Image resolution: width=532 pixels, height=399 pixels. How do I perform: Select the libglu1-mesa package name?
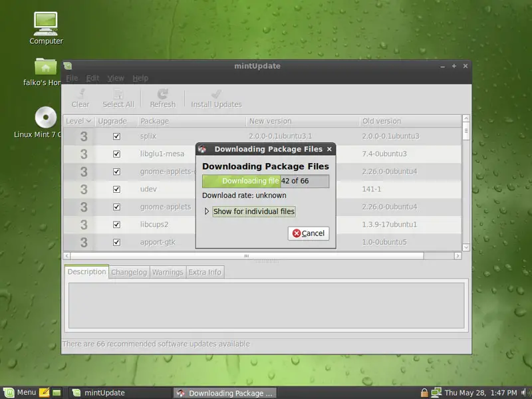162,154
